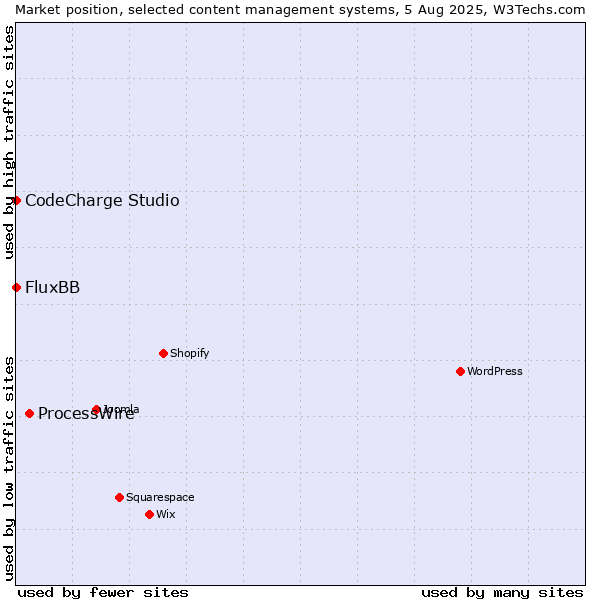Viewport: 600px width, 600px height.
Task: Click the 'CodeCharge Studio' label
Action: (x=102, y=201)
